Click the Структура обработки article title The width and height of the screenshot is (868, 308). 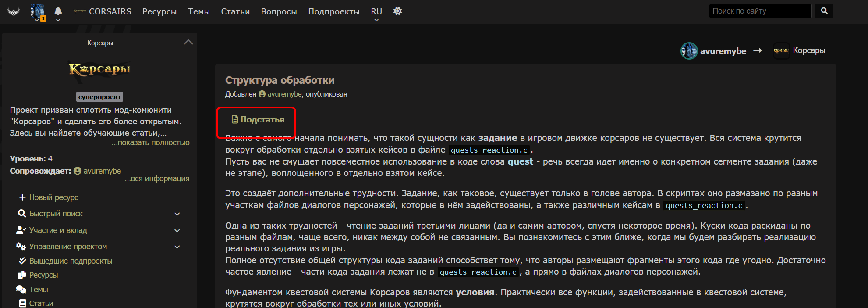click(280, 80)
